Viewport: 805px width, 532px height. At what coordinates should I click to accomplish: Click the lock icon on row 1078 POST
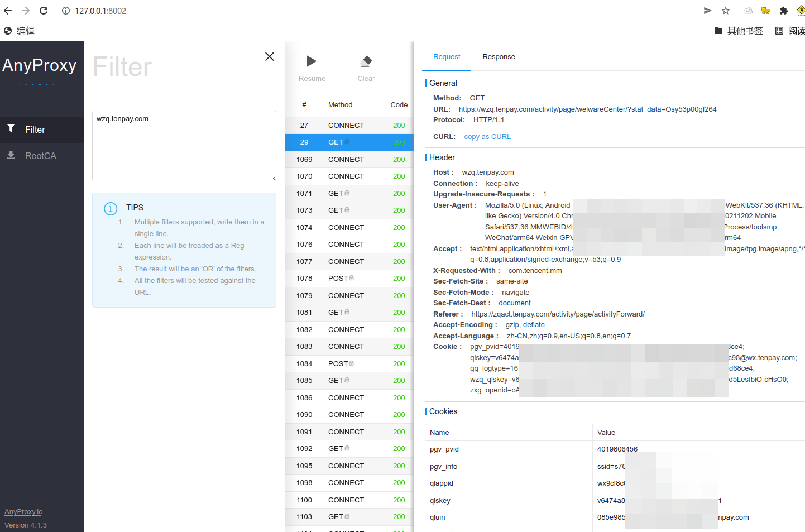tap(351, 278)
